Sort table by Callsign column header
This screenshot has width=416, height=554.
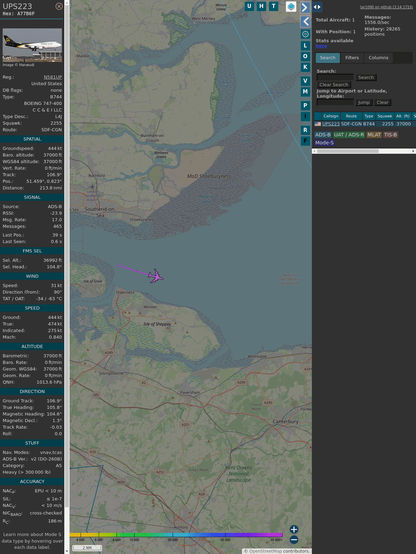click(x=331, y=116)
